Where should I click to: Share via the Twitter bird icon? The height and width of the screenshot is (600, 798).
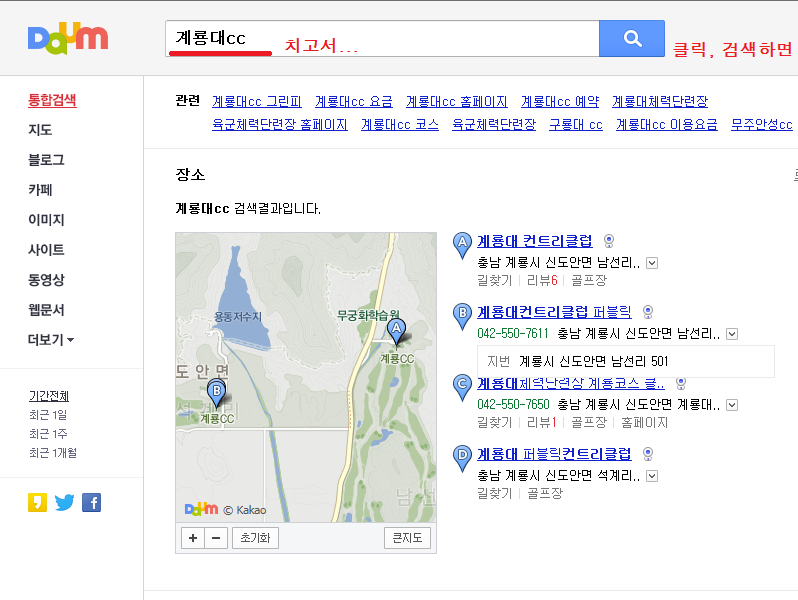coord(65,503)
